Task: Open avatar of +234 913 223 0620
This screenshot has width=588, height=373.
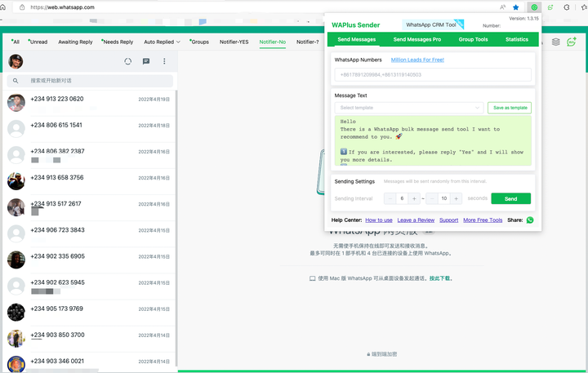Action: (x=16, y=103)
